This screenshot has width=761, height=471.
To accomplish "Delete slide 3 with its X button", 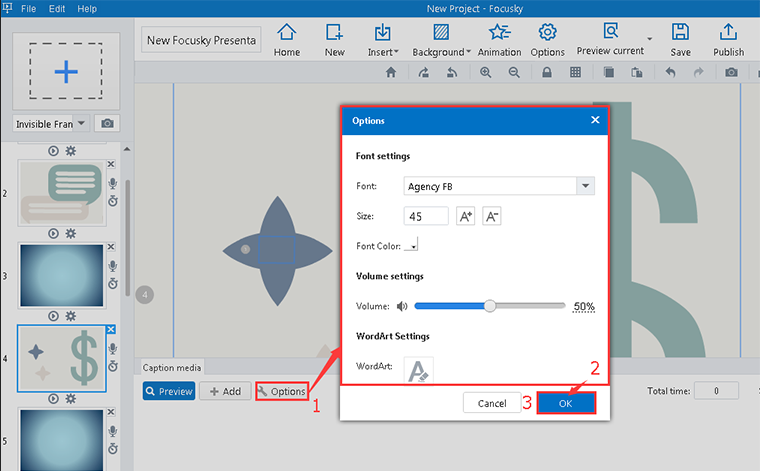I will point(111,247).
